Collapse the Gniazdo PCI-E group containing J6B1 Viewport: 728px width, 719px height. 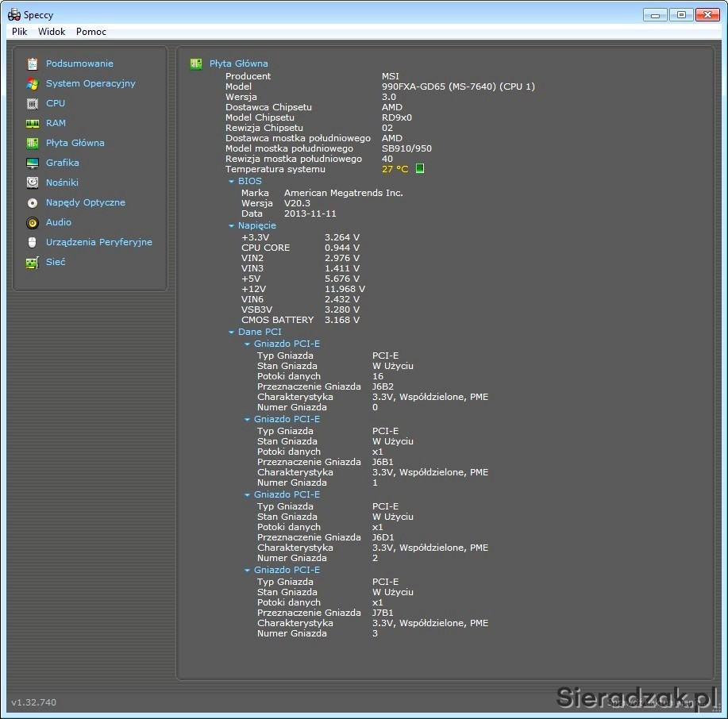pyautogui.click(x=247, y=419)
